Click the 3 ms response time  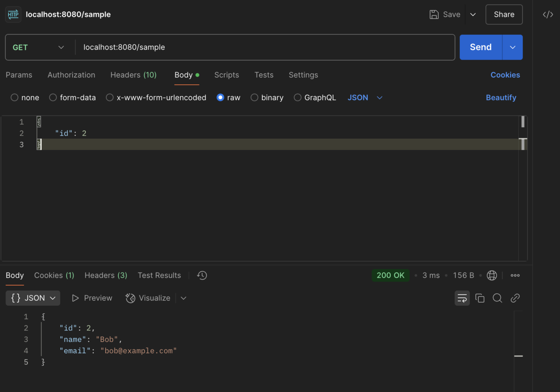[431, 275]
